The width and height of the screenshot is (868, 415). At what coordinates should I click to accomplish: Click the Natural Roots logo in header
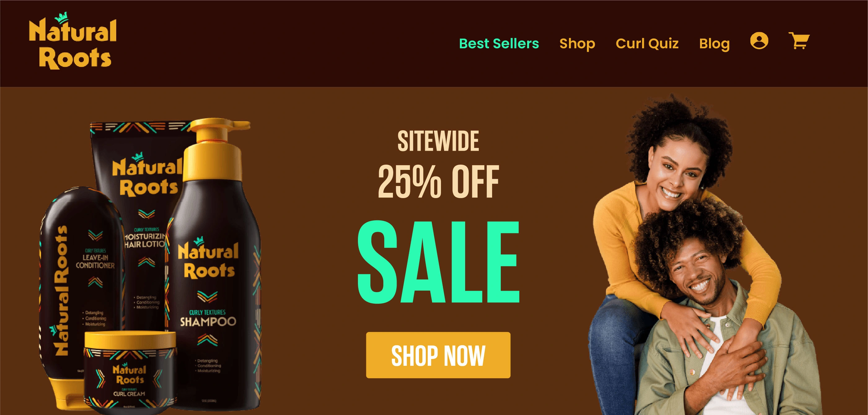[73, 41]
